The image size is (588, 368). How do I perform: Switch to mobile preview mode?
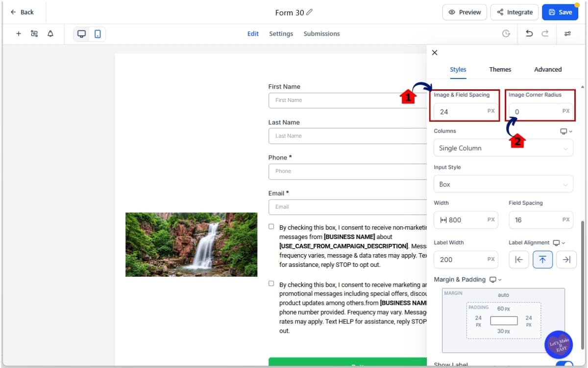pyautogui.click(x=96, y=33)
